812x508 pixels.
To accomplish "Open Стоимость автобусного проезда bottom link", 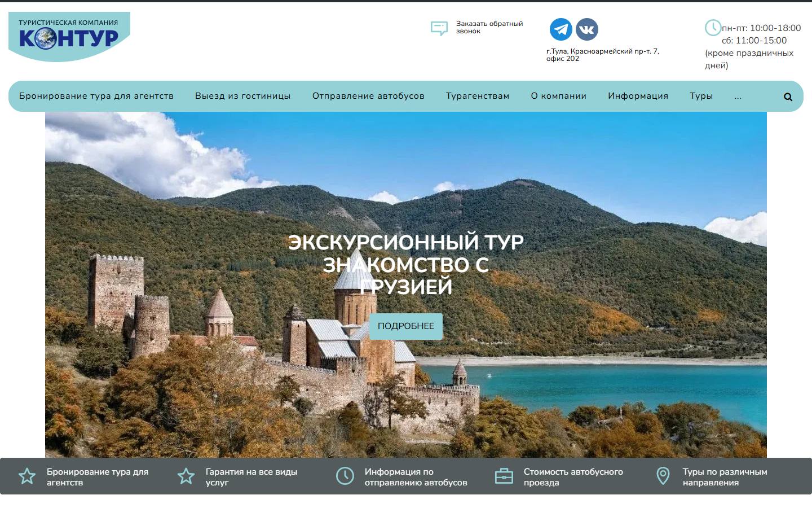I will 573,477.
